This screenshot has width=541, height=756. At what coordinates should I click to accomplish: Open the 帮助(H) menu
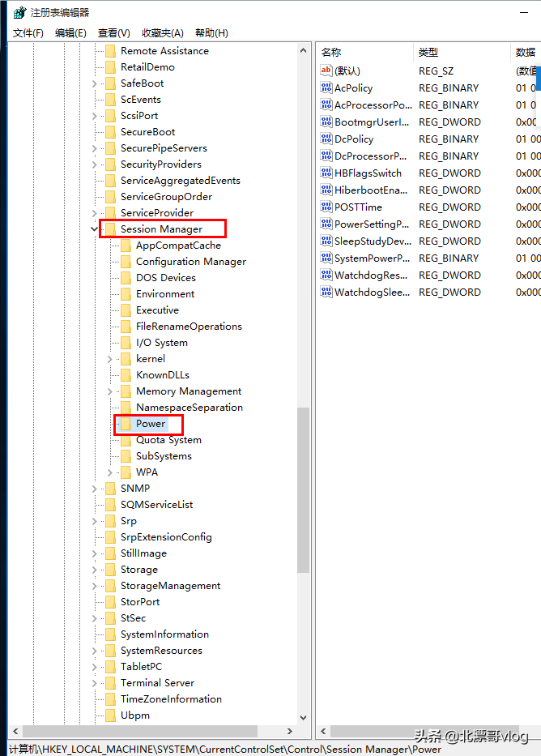211,32
